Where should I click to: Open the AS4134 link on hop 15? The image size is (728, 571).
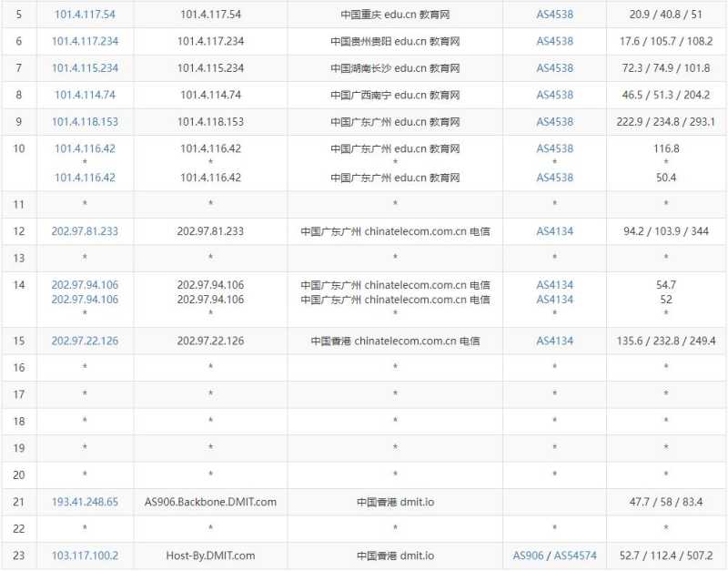pos(555,341)
